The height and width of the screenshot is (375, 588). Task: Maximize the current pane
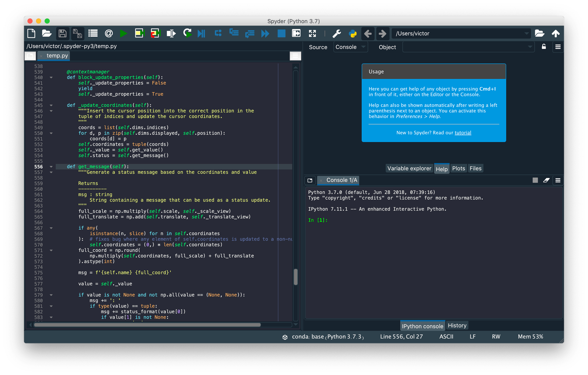coord(312,33)
